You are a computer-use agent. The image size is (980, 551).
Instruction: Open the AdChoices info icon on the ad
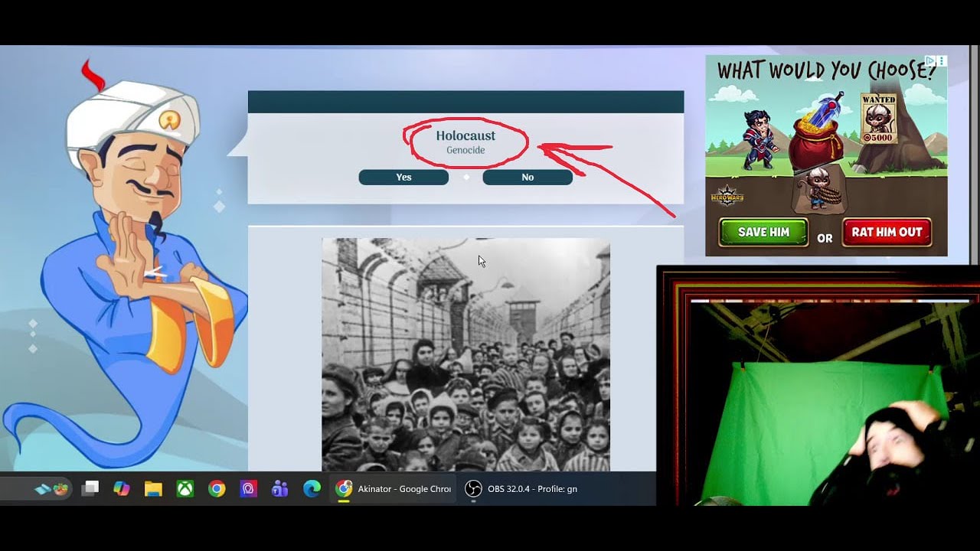click(x=930, y=61)
